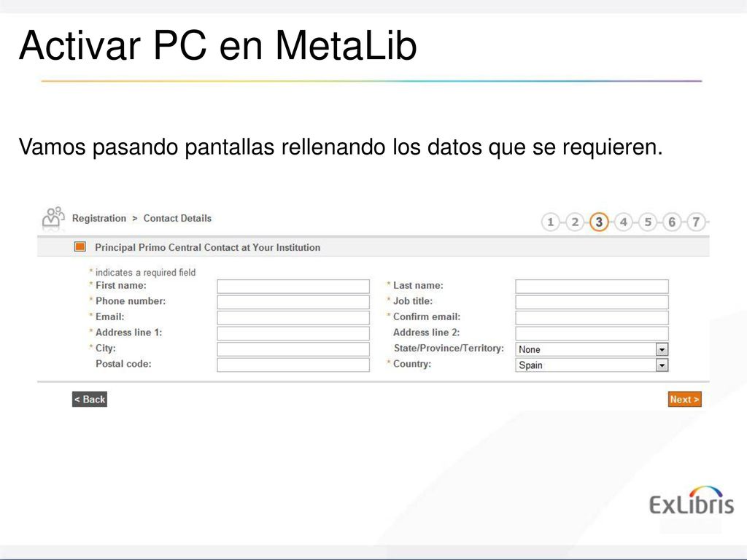Click the 'Confirm email:' label
This screenshot has height=560, width=747.
pyautogui.click(x=427, y=316)
